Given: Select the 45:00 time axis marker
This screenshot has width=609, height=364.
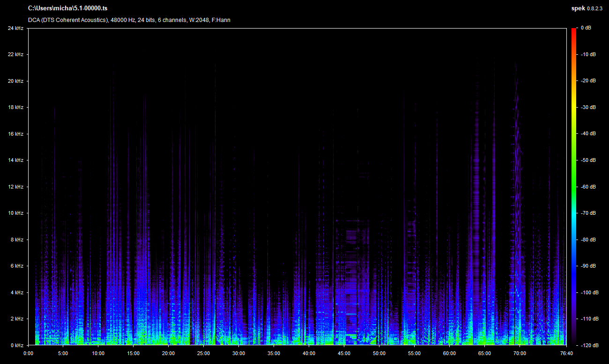Looking at the screenshot, I should pyautogui.click(x=344, y=353).
